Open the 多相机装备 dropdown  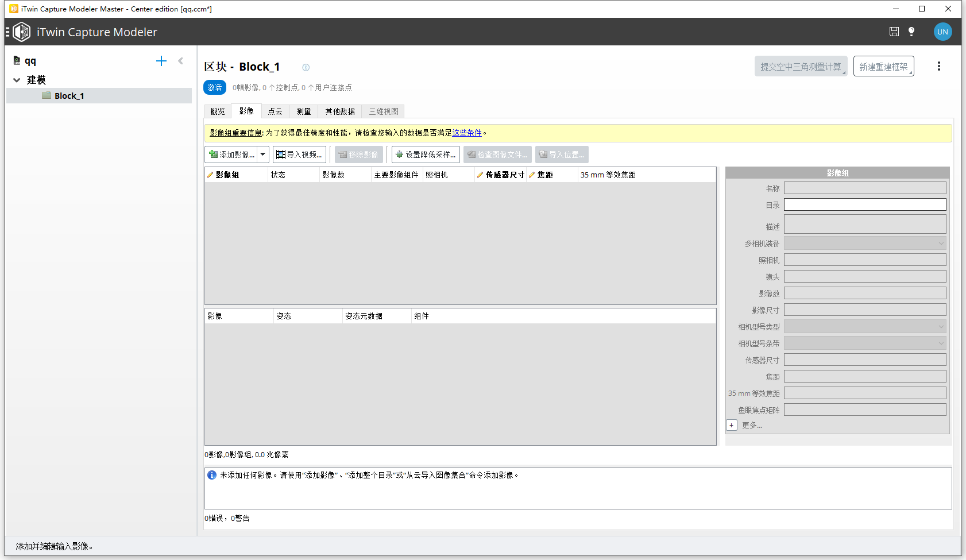[865, 243]
